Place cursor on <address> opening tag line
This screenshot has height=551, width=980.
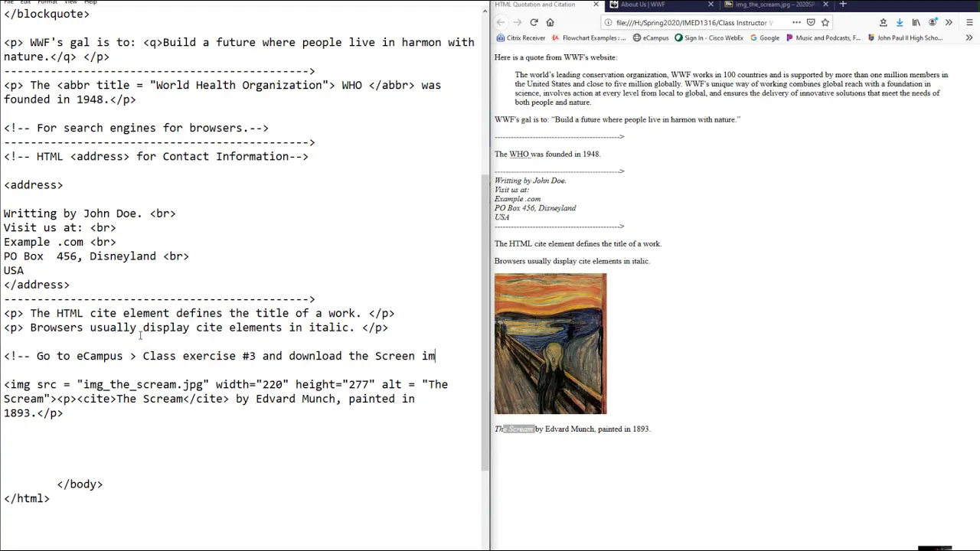pos(34,185)
